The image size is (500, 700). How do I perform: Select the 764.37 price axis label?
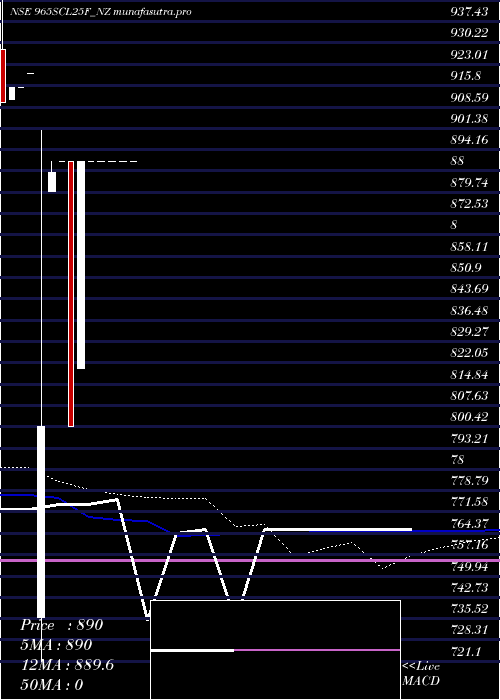pos(469,523)
